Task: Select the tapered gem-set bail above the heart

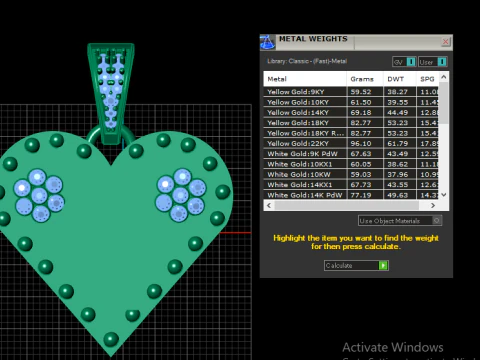Action: (x=111, y=93)
